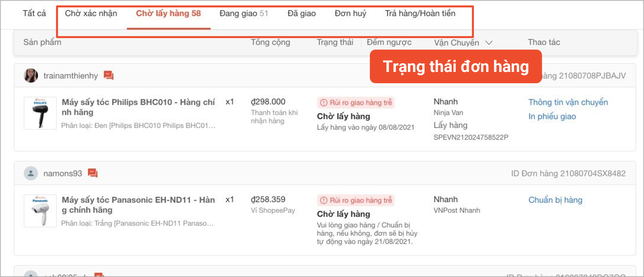Viewport: 644px width, 277px height.
Task: Open the Philips BHC010 product thumbnail
Action: pos(40,113)
